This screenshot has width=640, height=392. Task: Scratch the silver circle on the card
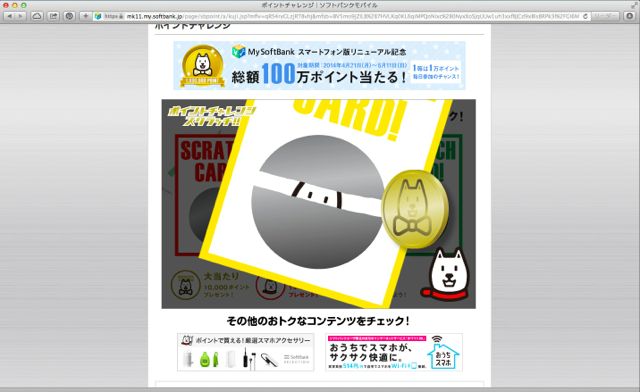[317, 202]
